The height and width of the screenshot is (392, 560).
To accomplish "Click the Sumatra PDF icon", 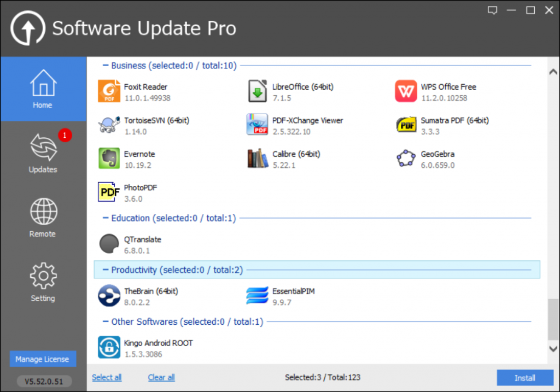I will coord(406,125).
